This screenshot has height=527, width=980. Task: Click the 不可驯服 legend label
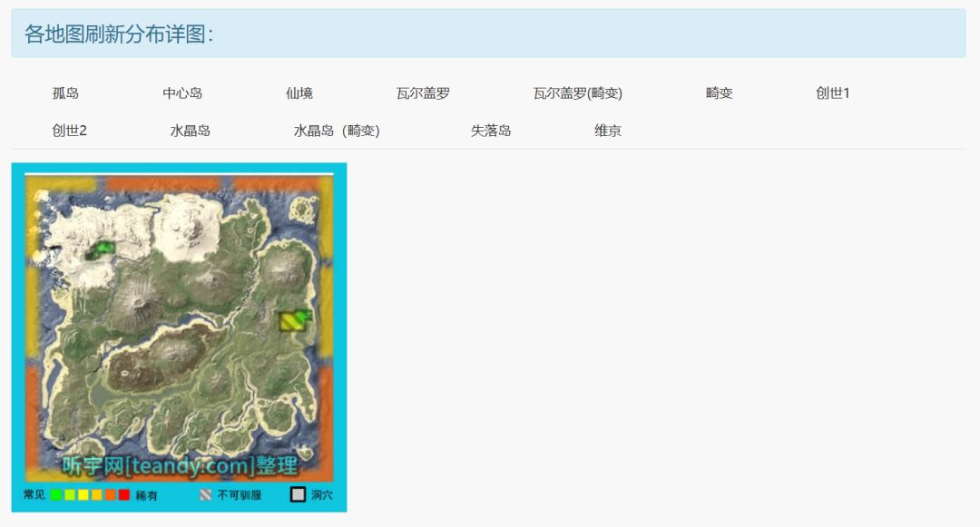[240, 495]
